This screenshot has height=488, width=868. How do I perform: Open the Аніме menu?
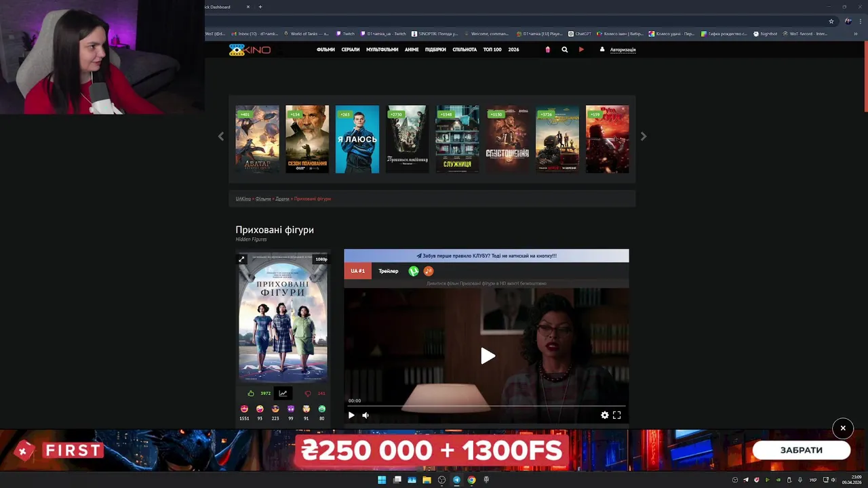(412, 49)
